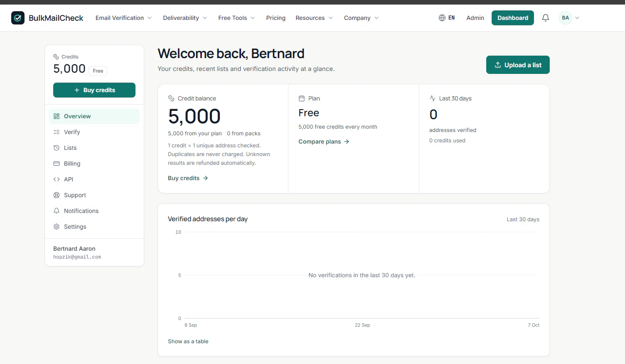
Task: Click the Settings gear icon
Action: pyautogui.click(x=57, y=227)
